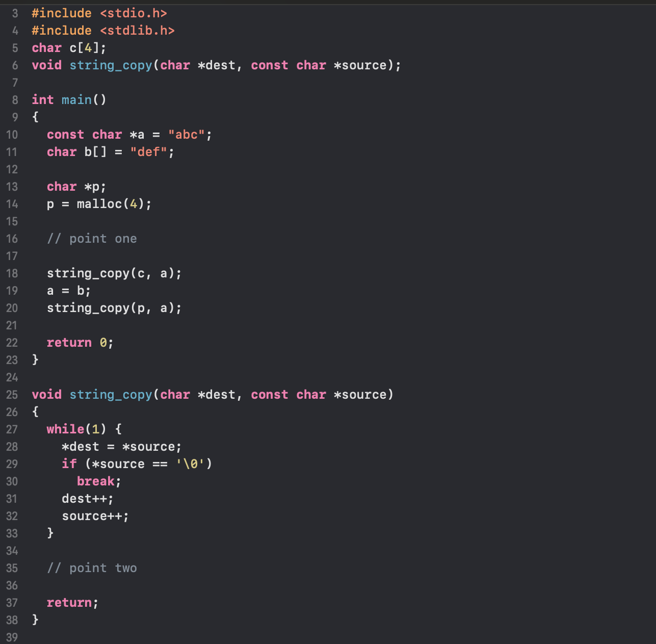
Task: Click the comment // point two
Action: click(92, 568)
